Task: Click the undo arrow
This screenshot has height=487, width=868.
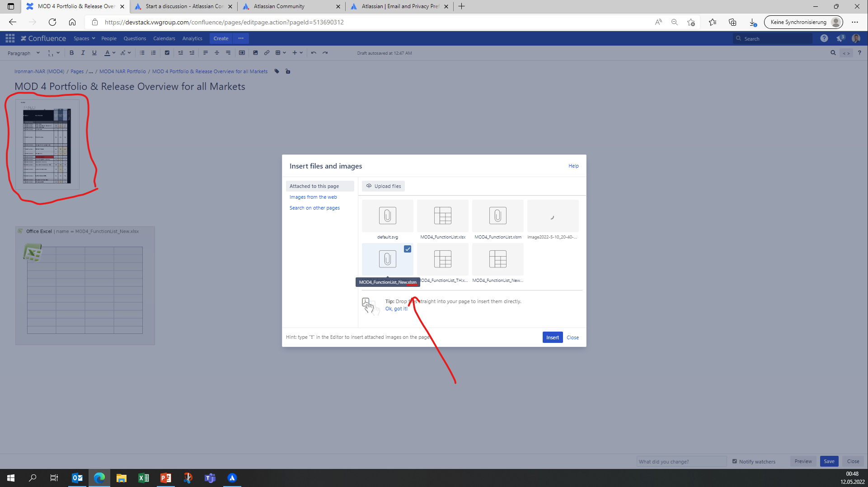Action: [x=314, y=53]
